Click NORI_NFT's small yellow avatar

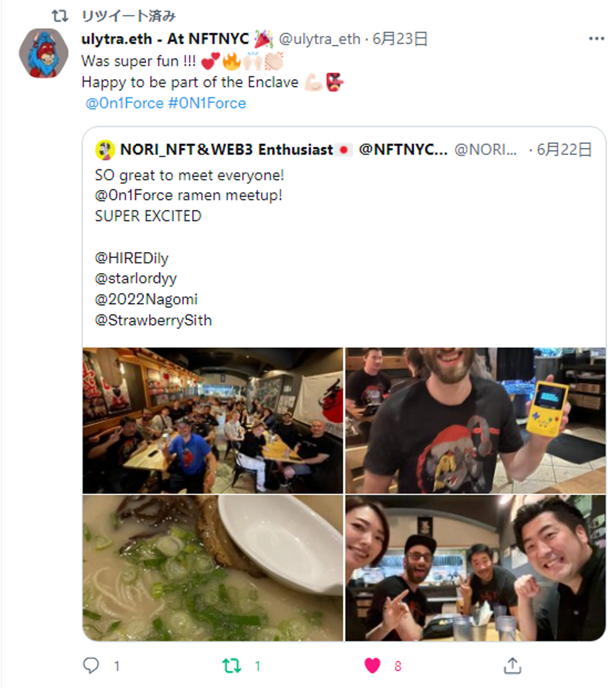coord(105,150)
